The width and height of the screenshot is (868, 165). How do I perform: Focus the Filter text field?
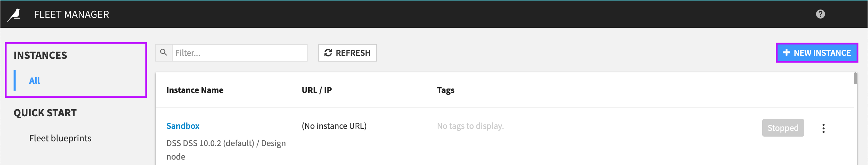point(239,53)
